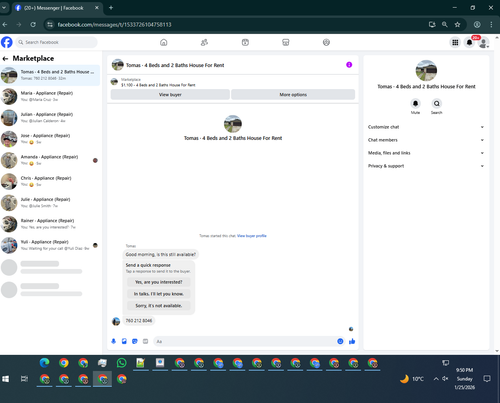This screenshot has width=500, height=403.
Task: Expand Media, files and links section
Action: (x=426, y=153)
